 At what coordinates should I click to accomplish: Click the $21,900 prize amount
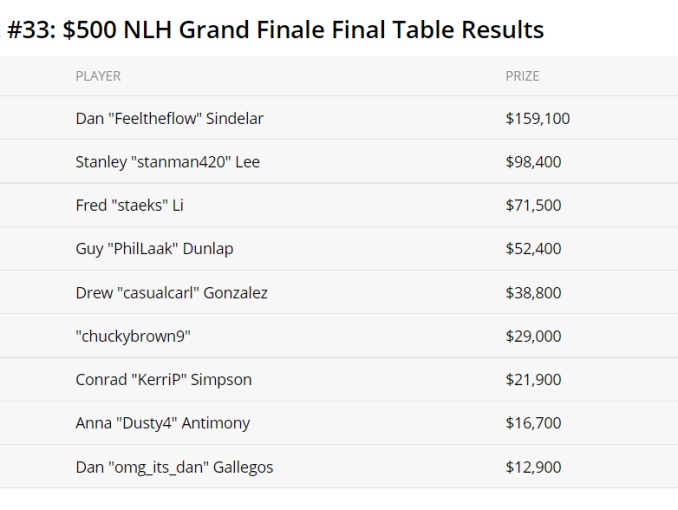click(533, 380)
